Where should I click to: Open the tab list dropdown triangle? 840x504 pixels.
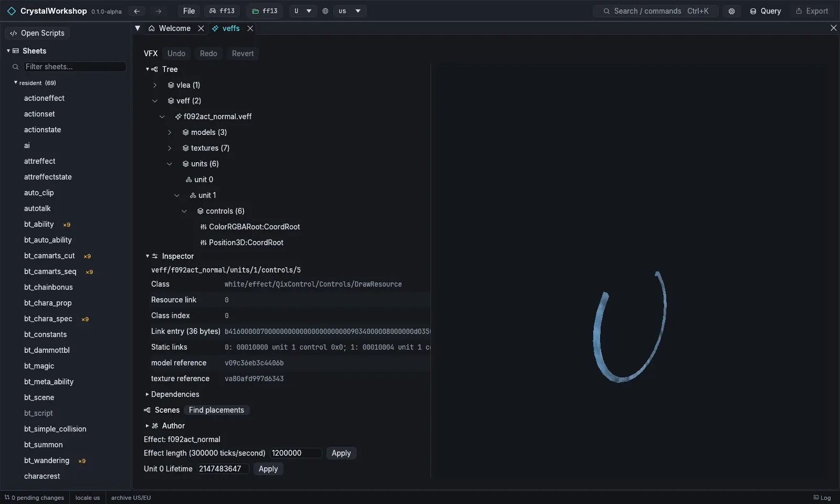pos(138,28)
